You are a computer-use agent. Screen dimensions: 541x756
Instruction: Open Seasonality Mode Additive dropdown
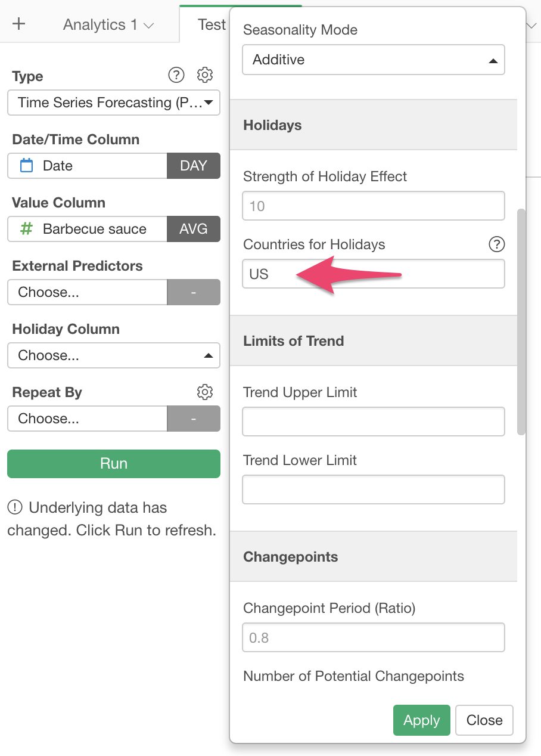(374, 60)
